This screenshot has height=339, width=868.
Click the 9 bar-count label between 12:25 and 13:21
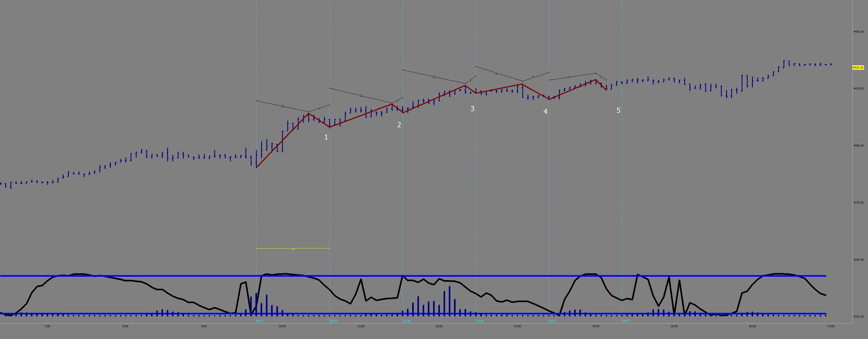pyautogui.click(x=496, y=74)
